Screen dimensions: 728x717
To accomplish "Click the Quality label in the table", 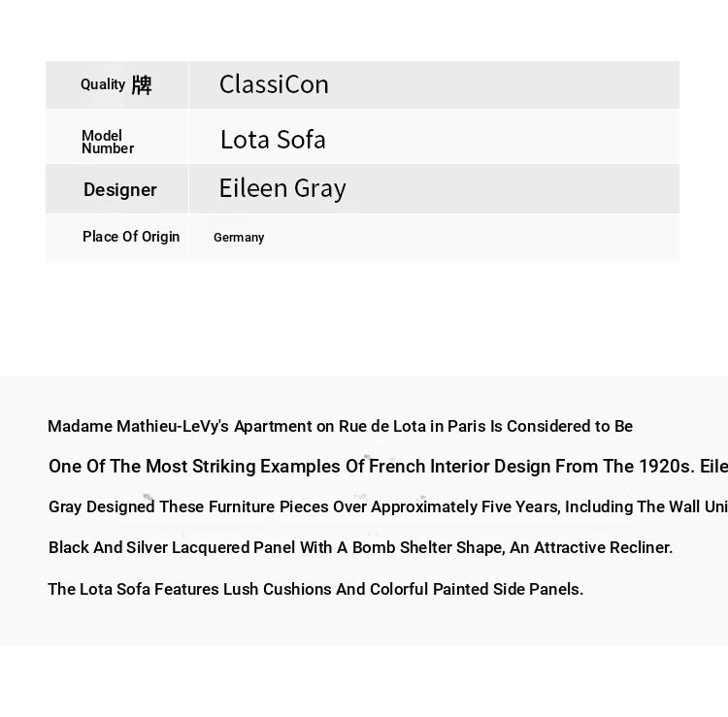I will [x=103, y=84].
